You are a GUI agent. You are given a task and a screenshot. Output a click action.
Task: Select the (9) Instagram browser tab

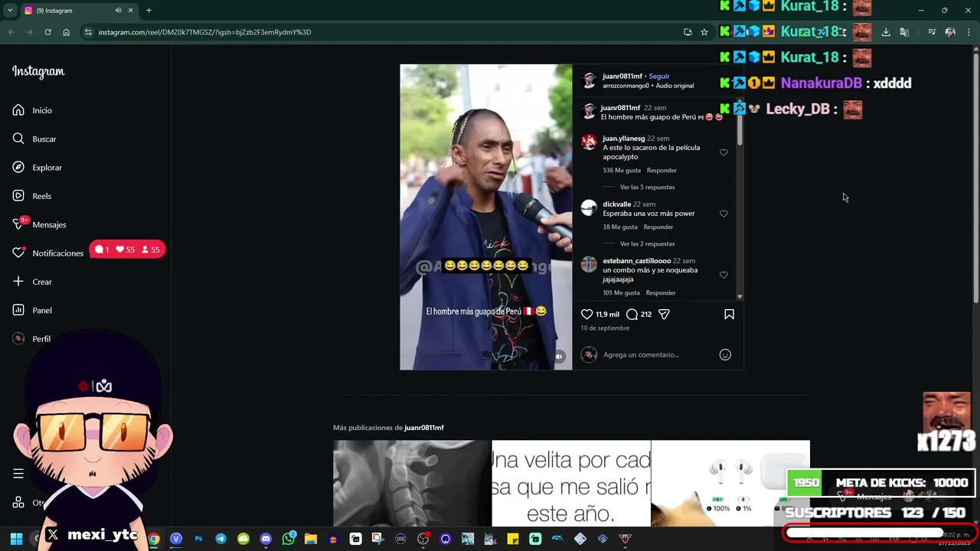[x=80, y=11]
